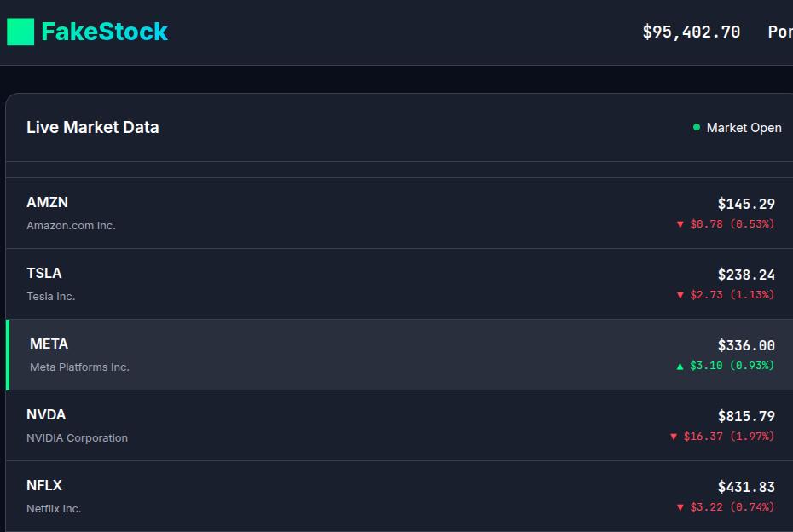793x532 pixels.
Task: Click the green Market Open dot
Action: (696, 127)
